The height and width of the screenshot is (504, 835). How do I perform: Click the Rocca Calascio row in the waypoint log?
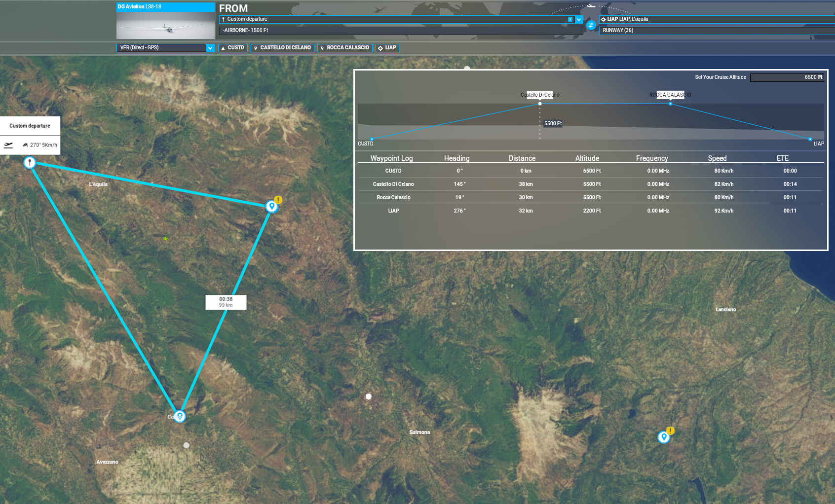tap(591, 198)
